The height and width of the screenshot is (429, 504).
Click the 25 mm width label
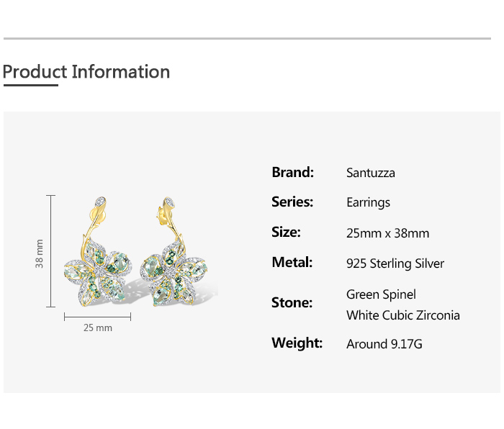[98, 328]
